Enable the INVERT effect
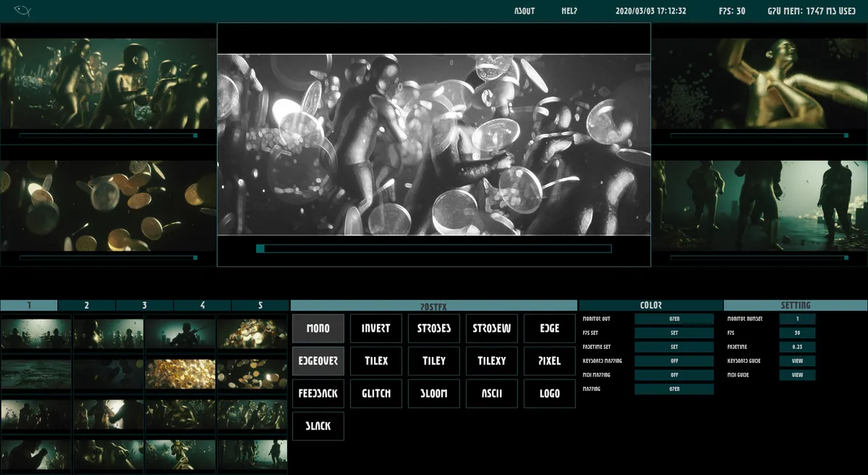Image resolution: width=868 pixels, height=475 pixels. (x=376, y=328)
